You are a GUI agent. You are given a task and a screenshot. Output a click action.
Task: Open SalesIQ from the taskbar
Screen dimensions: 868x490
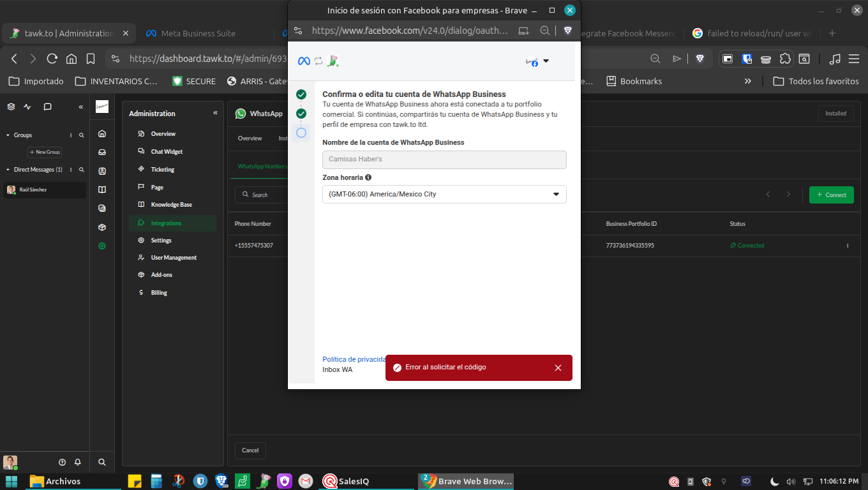point(347,481)
